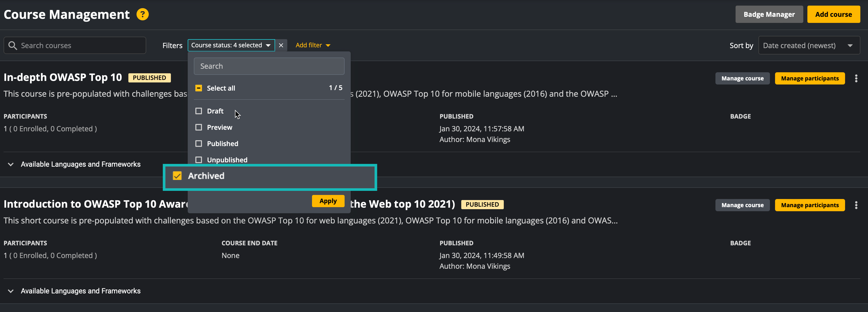Click the search magnifier icon in Search courses
Screen dimensions: 868x312
coord(13,46)
